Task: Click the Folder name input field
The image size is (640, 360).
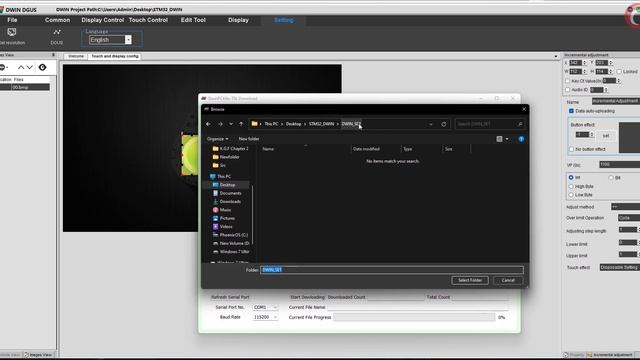Action: 392,270
